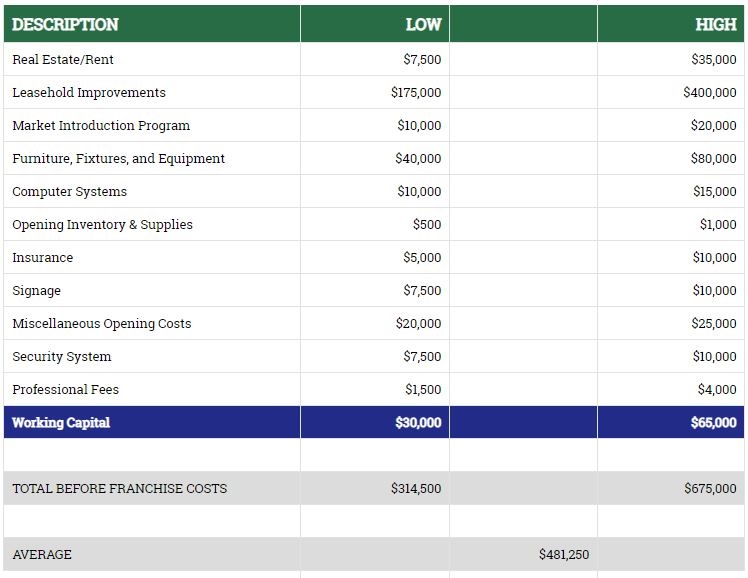
Task: Click the Security System low value $7,500
Action: point(422,357)
